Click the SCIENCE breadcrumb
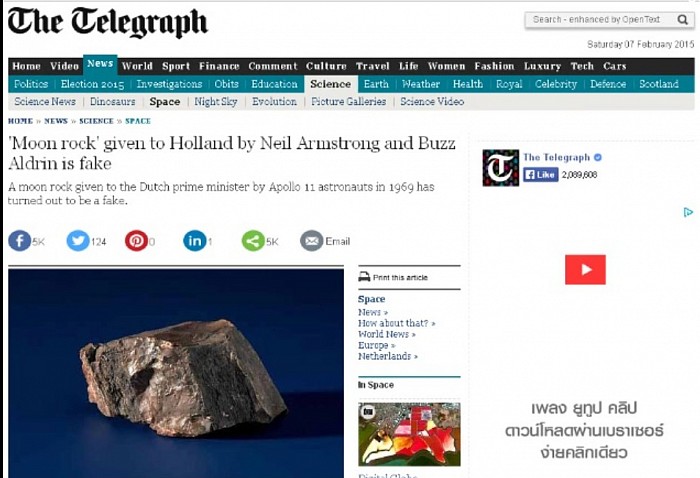The height and width of the screenshot is (478, 700). 96,121
